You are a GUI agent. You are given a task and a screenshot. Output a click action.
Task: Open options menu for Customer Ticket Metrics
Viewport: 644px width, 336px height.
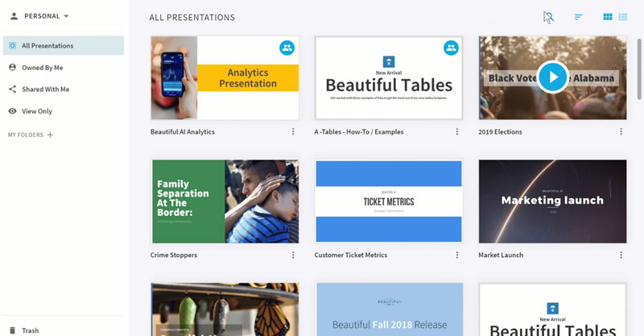pos(456,255)
